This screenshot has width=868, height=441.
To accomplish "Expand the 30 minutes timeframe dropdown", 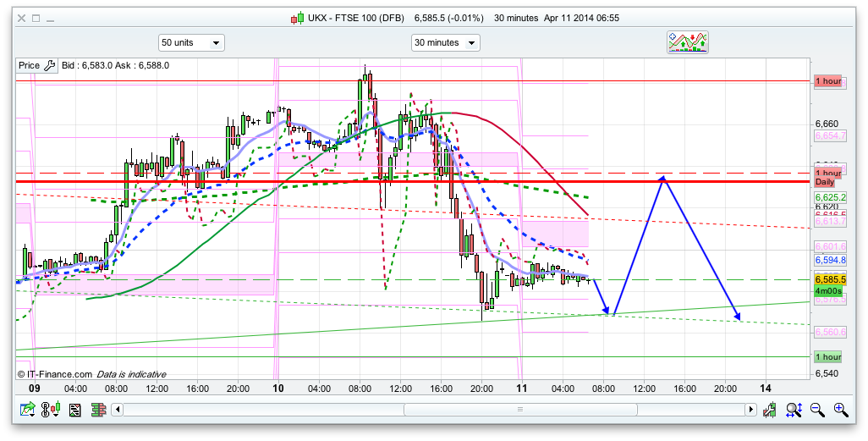I will click(445, 42).
